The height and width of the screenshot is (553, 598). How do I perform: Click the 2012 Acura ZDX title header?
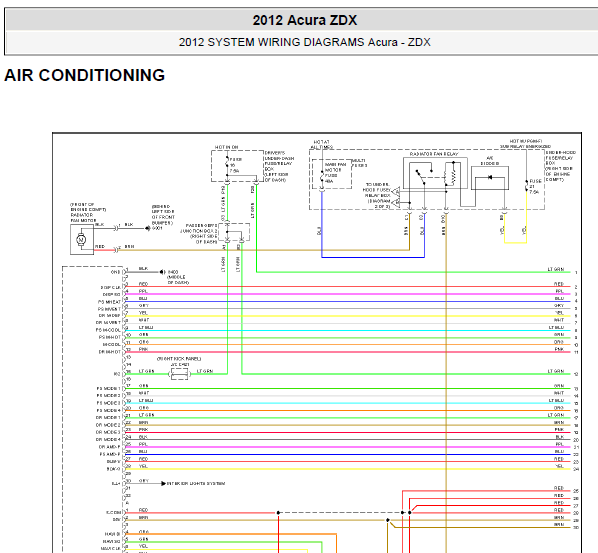[304, 20]
